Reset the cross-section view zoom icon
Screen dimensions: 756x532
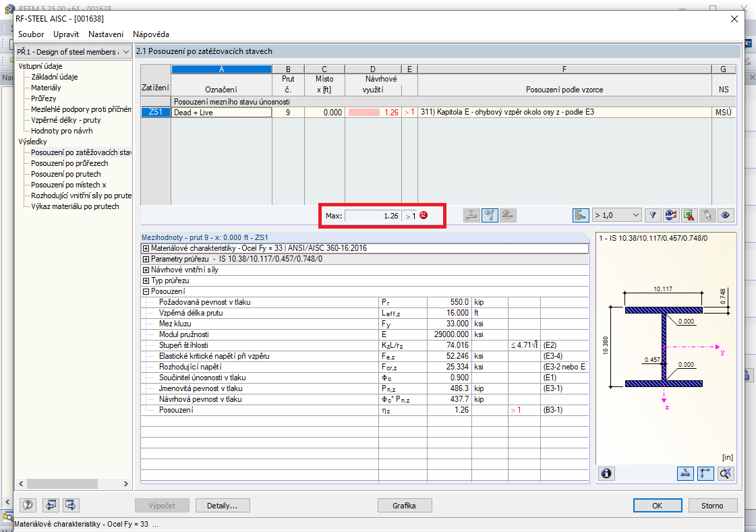tap(726, 474)
